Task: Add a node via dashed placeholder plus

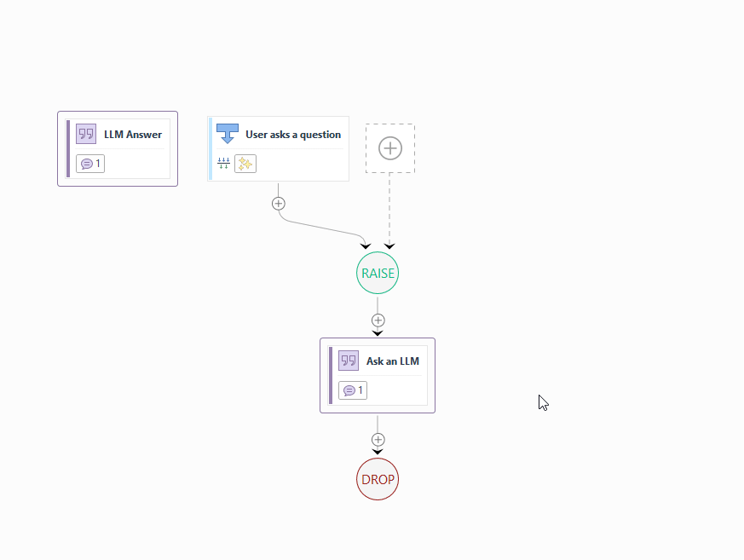Action: (x=389, y=148)
